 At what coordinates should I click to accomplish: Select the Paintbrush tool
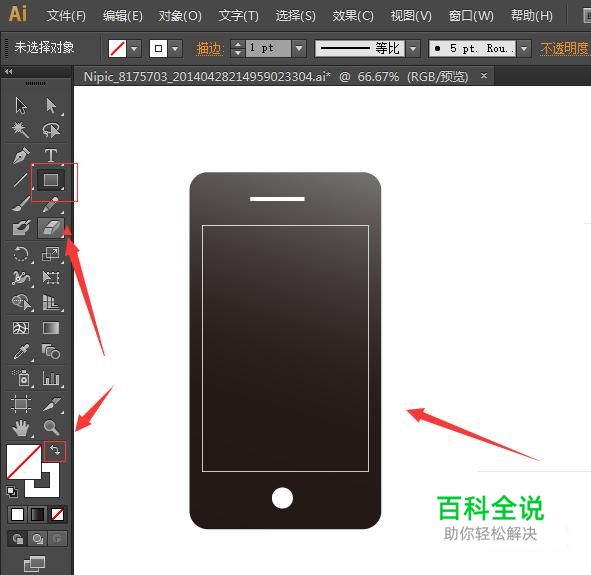[x=21, y=204]
